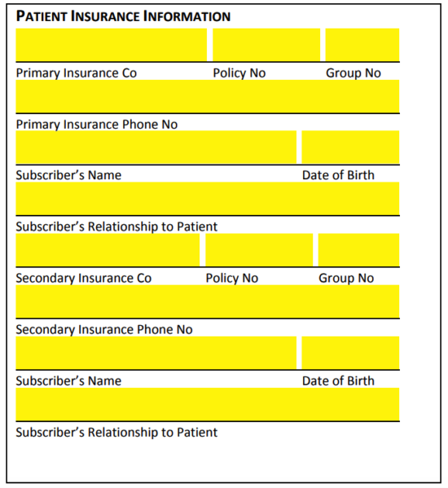Click the Secondary Insurance Co field
The height and width of the screenshot is (488, 448).
click(x=108, y=250)
